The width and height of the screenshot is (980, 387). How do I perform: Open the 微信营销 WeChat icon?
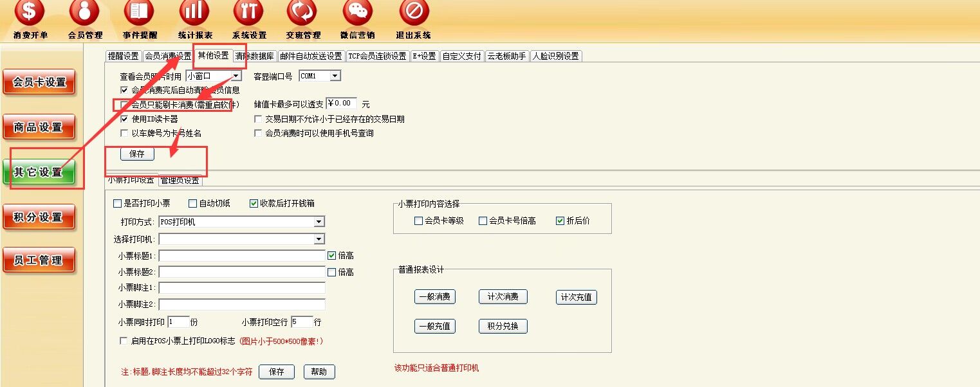[x=358, y=13]
